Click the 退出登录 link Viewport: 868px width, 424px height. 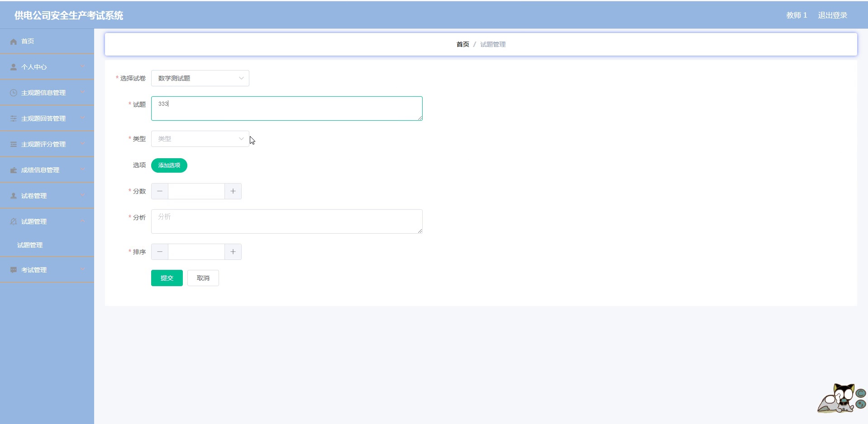point(833,15)
